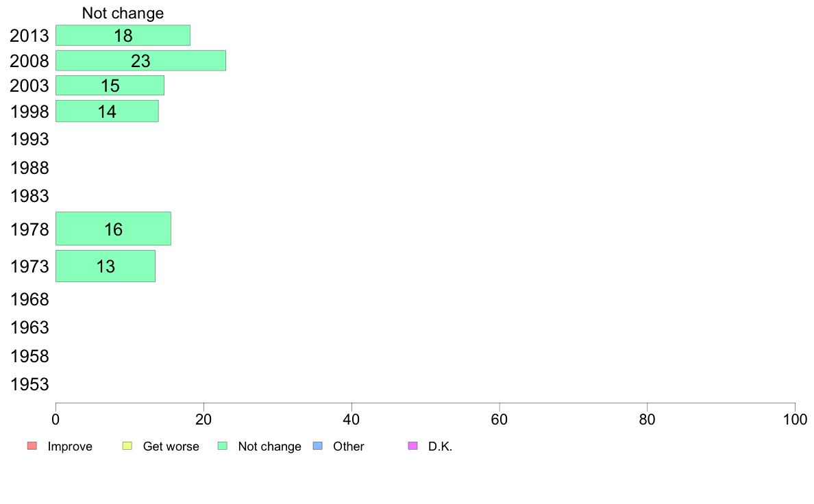Click the 1993 year label

[x=29, y=139]
